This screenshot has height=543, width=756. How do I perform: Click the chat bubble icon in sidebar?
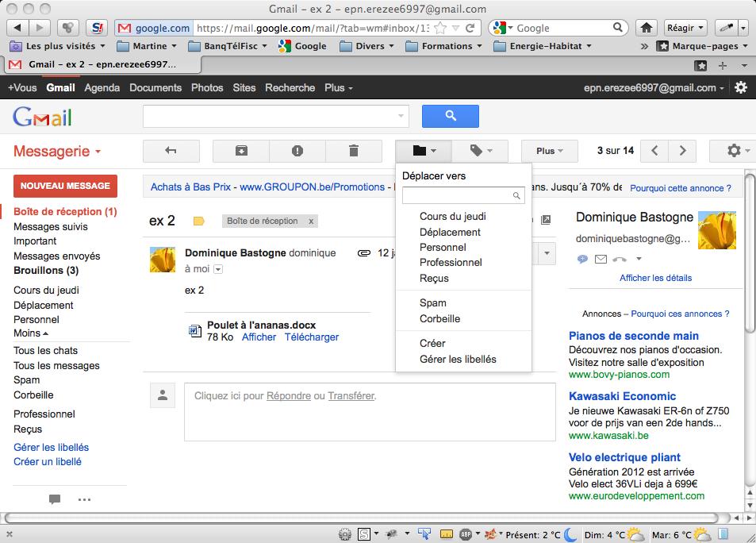coord(55,499)
